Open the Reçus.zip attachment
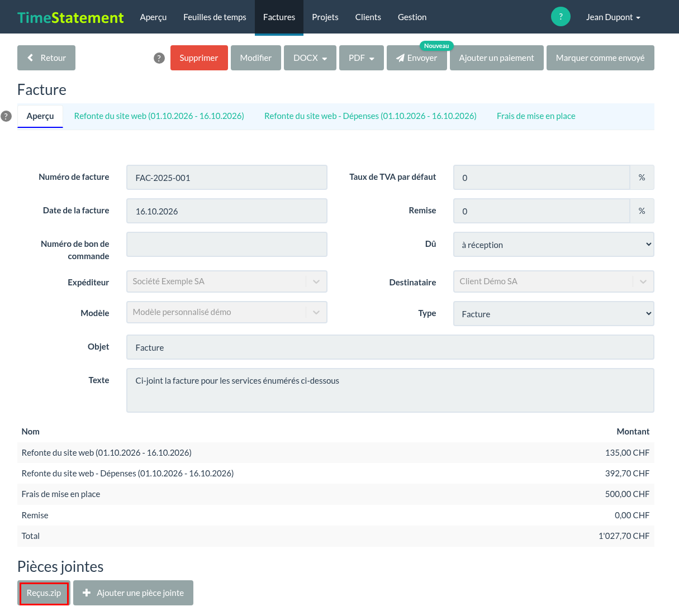Image resolution: width=679 pixels, height=616 pixels. click(x=44, y=593)
